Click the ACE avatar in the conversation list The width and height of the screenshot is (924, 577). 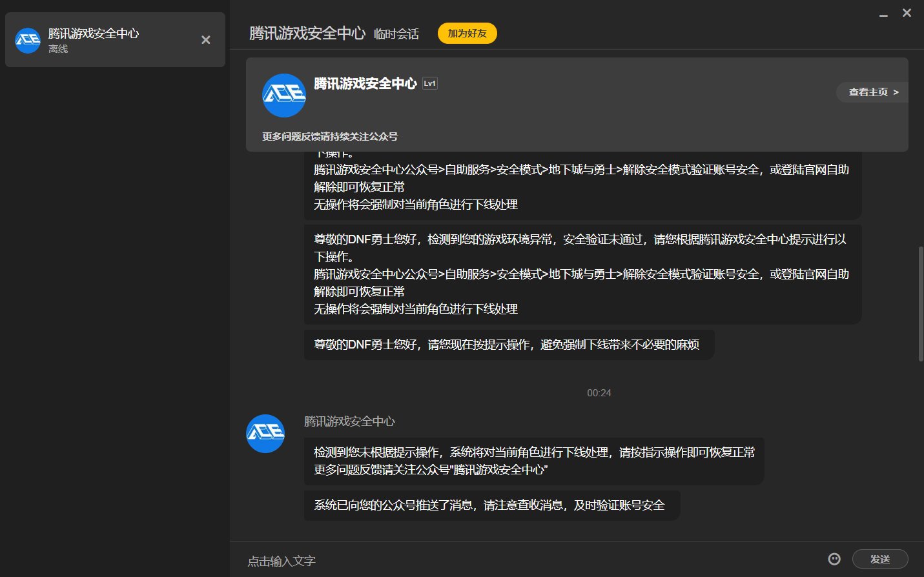click(x=28, y=40)
